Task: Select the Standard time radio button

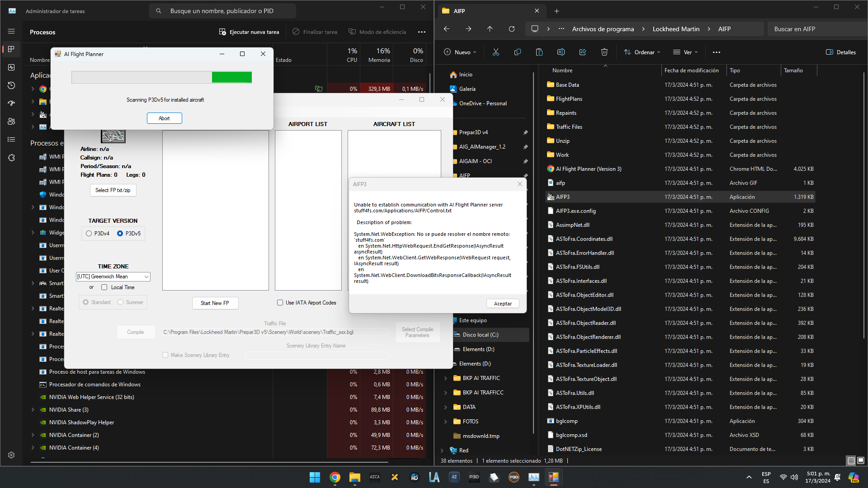Action: (85, 302)
